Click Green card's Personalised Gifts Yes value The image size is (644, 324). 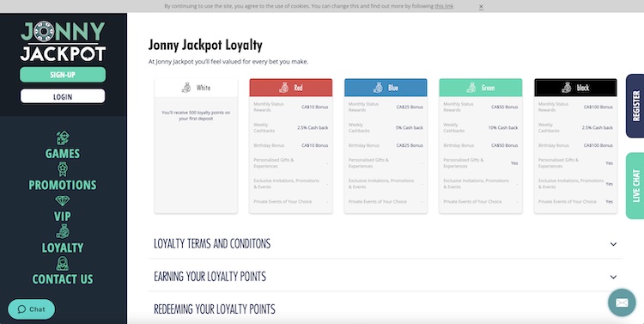point(514,163)
